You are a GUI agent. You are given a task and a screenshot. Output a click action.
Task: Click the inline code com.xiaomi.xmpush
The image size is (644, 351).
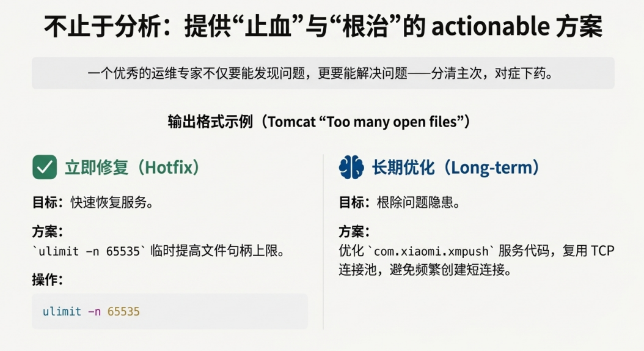pyautogui.click(x=431, y=251)
